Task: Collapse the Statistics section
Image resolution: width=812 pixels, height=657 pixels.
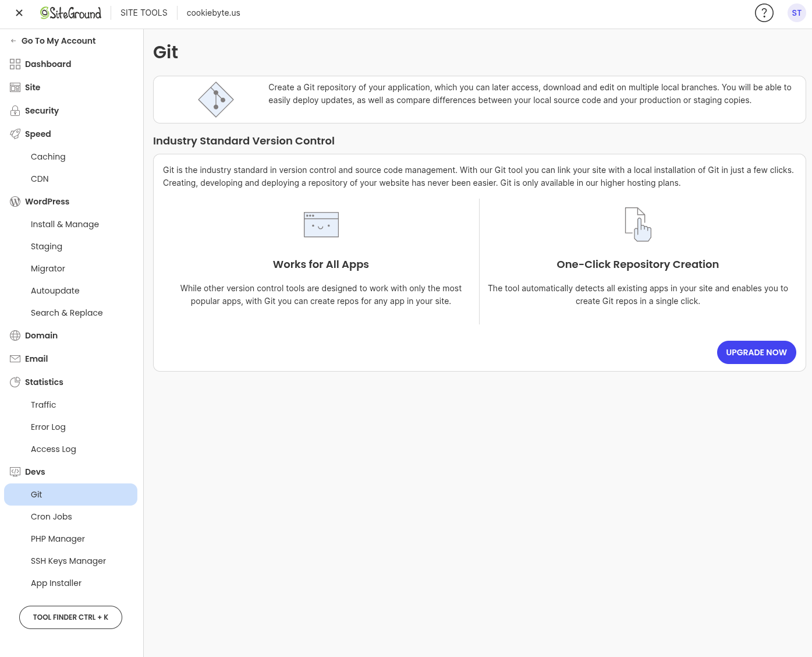Action: tap(44, 382)
